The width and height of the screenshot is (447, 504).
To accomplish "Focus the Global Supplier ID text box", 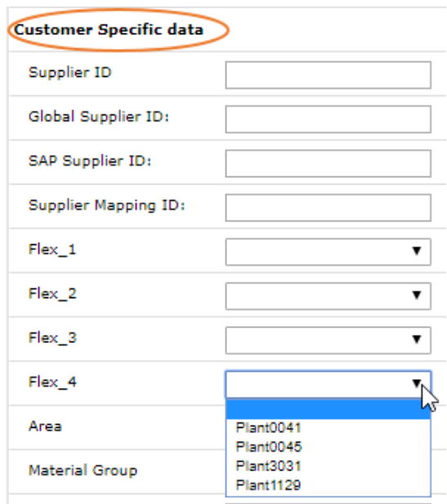I will (328, 119).
